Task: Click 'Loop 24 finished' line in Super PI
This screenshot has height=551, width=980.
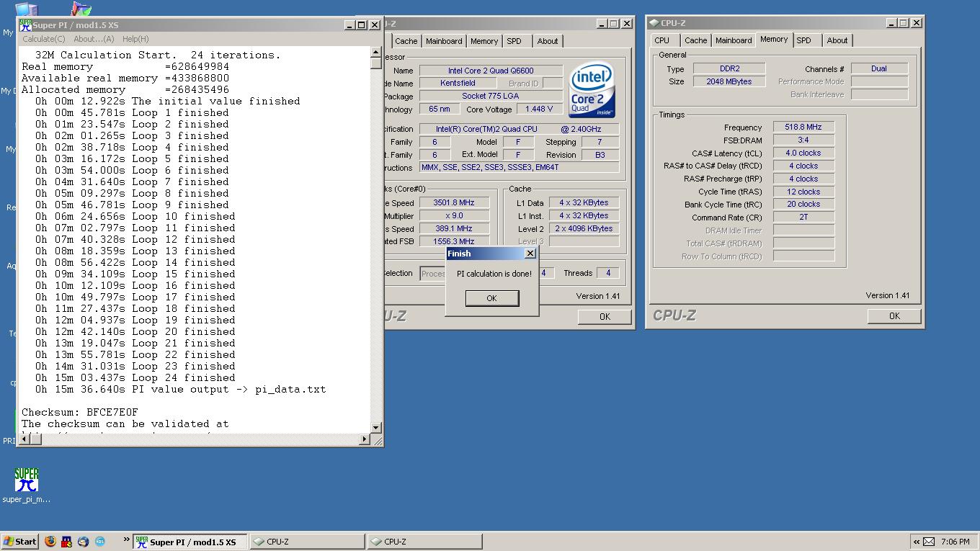Action: (135, 377)
